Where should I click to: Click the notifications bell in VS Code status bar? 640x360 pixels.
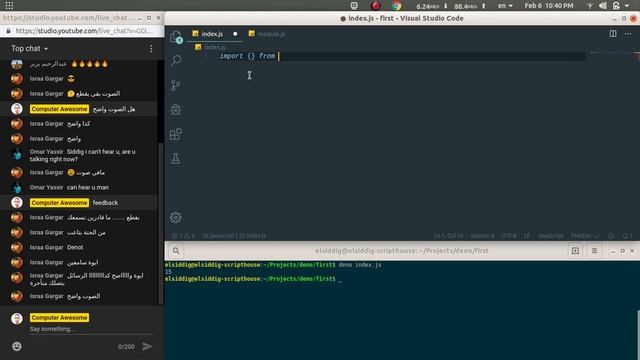(627, 236)
